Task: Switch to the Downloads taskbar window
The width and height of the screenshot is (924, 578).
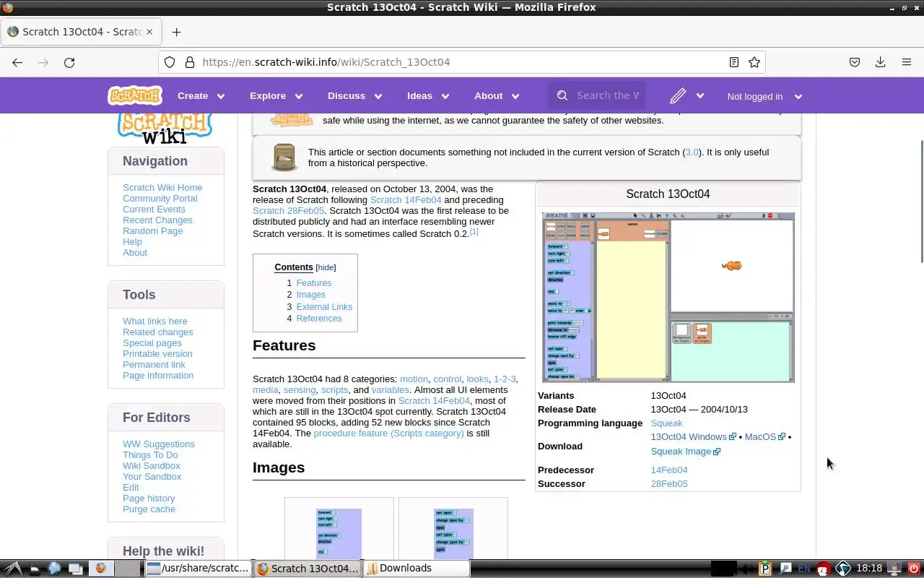Action: [417, 569]
